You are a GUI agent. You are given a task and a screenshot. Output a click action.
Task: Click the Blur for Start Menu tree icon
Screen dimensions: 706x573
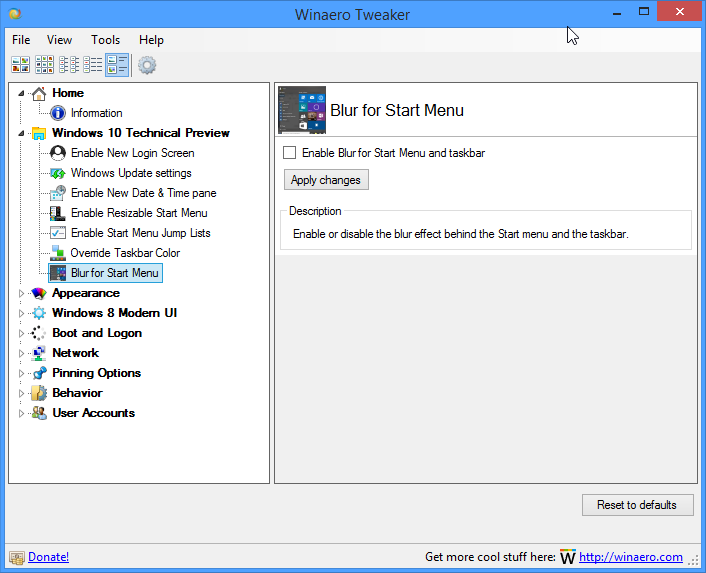[x=58, y=273]
